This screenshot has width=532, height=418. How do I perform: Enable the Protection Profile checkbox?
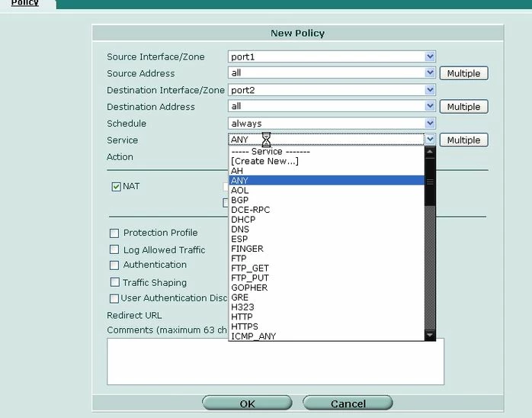click(114, 233)
